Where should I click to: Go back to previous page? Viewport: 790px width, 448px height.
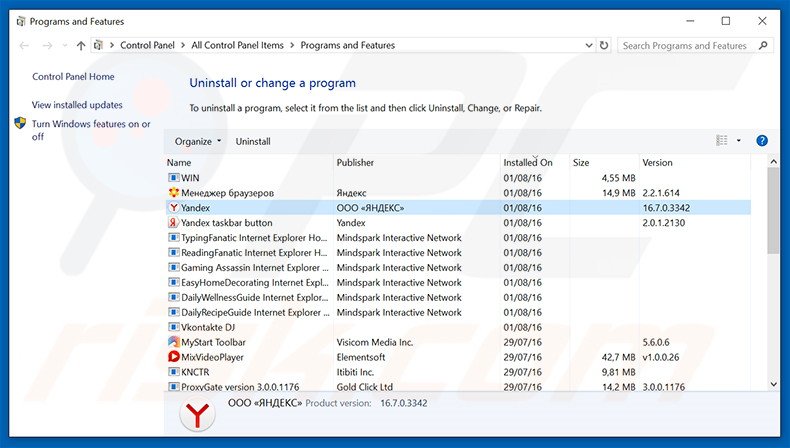point(24,45)
